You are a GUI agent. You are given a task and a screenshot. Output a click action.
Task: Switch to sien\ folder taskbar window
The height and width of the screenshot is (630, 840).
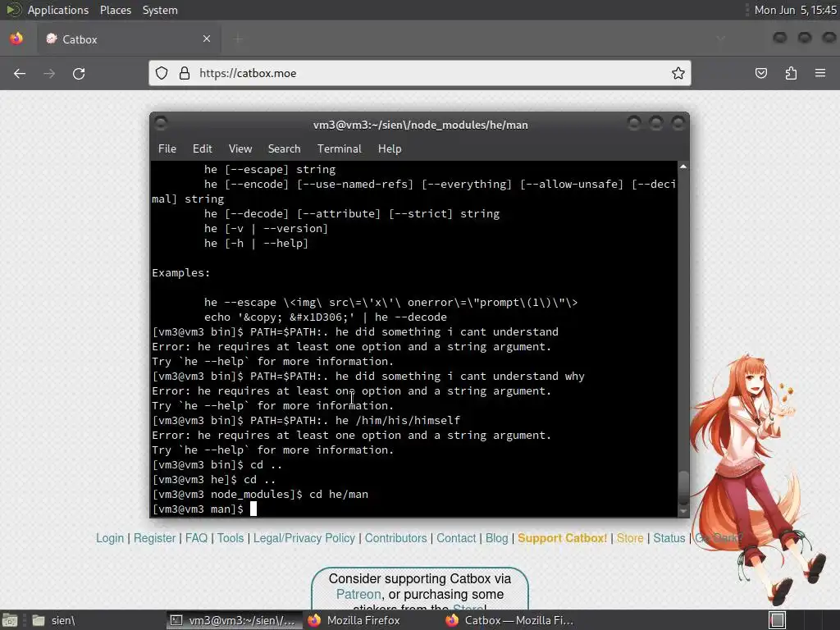53,620
